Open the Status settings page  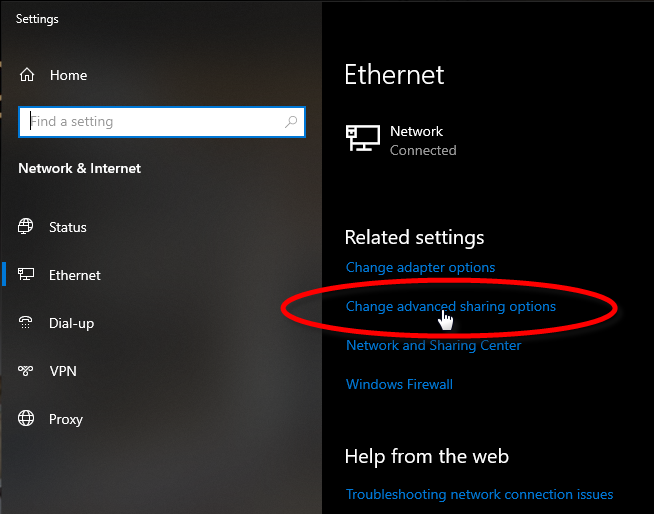click(68, 227)
